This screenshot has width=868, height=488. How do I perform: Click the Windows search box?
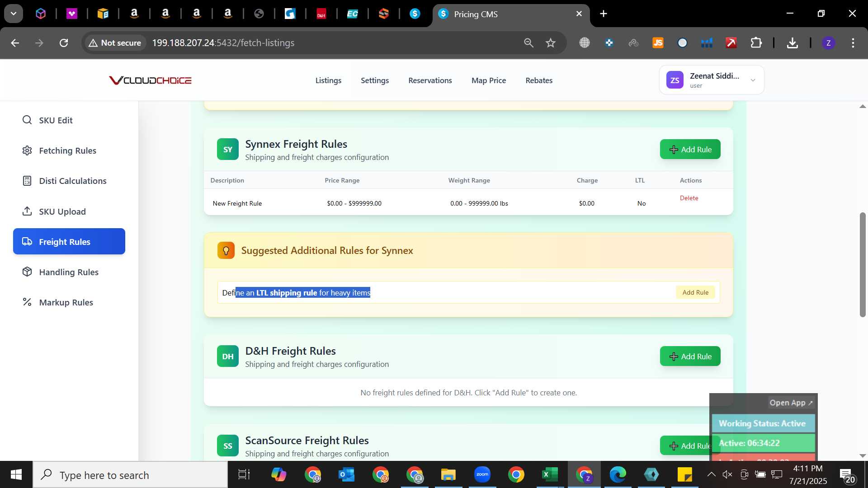click(130, 475)
